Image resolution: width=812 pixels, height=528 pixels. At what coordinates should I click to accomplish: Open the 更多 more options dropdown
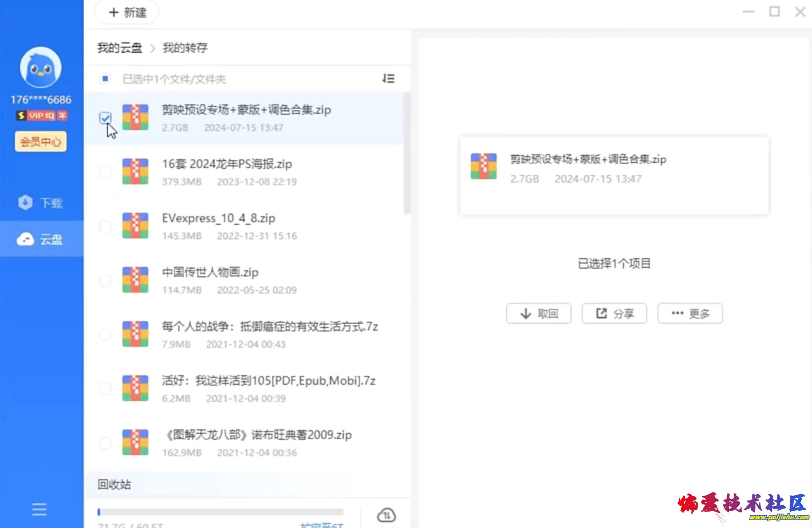[690, 314]
